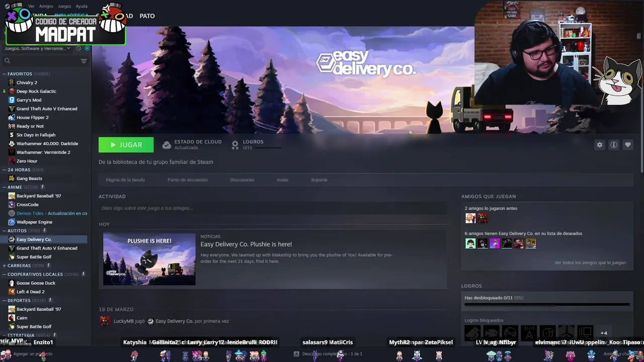Collapse the 24 HORAS category

[4, 170]
